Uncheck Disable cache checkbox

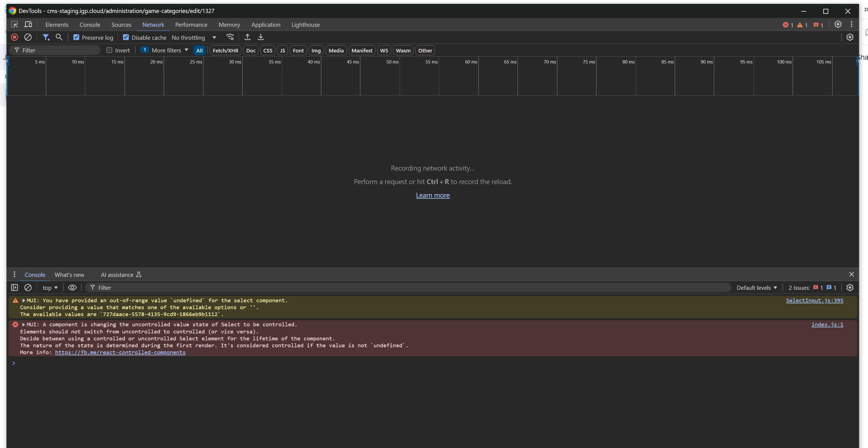pos(126,37)
